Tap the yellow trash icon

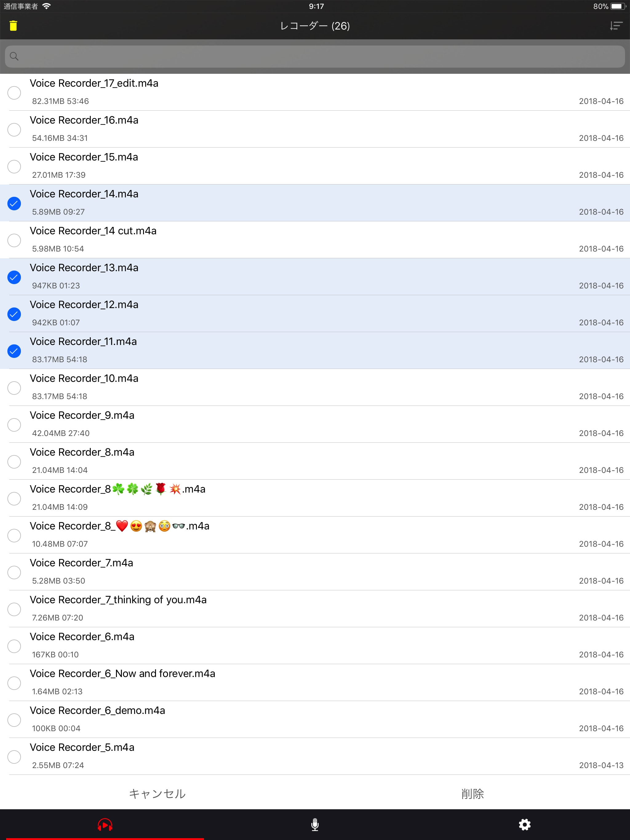13,26
